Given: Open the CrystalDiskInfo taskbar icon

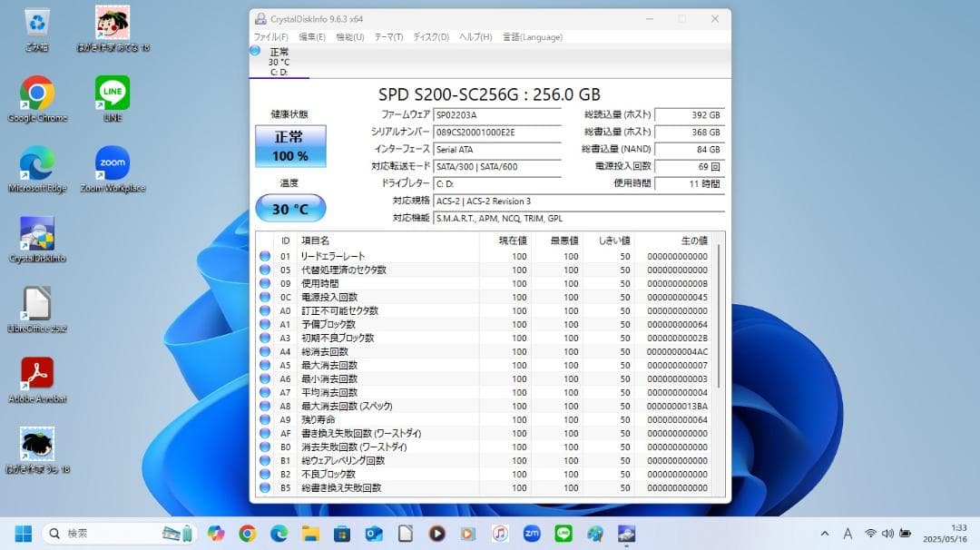Looking at the screenshot, I should [x=626, y=534].
